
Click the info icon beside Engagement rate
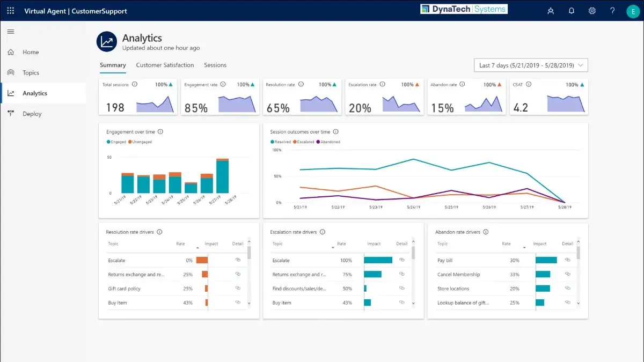tap(223, 84)
